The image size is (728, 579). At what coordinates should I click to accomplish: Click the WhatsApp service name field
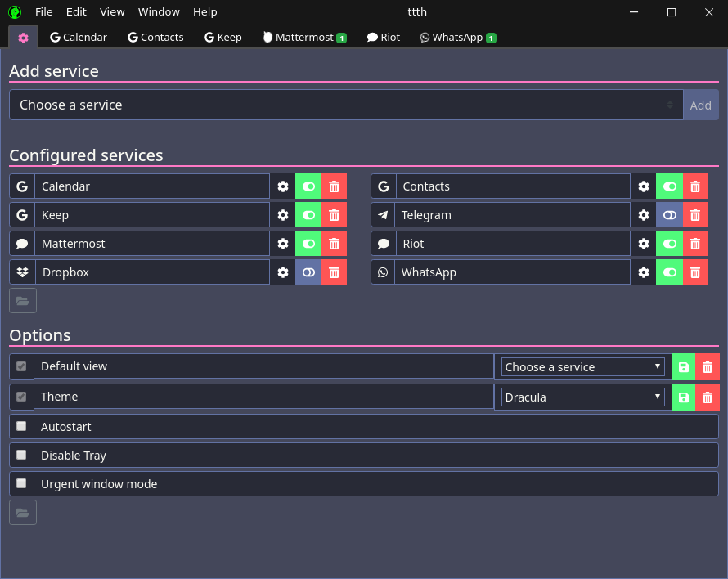pyautogui.click(x=513, y=272)
